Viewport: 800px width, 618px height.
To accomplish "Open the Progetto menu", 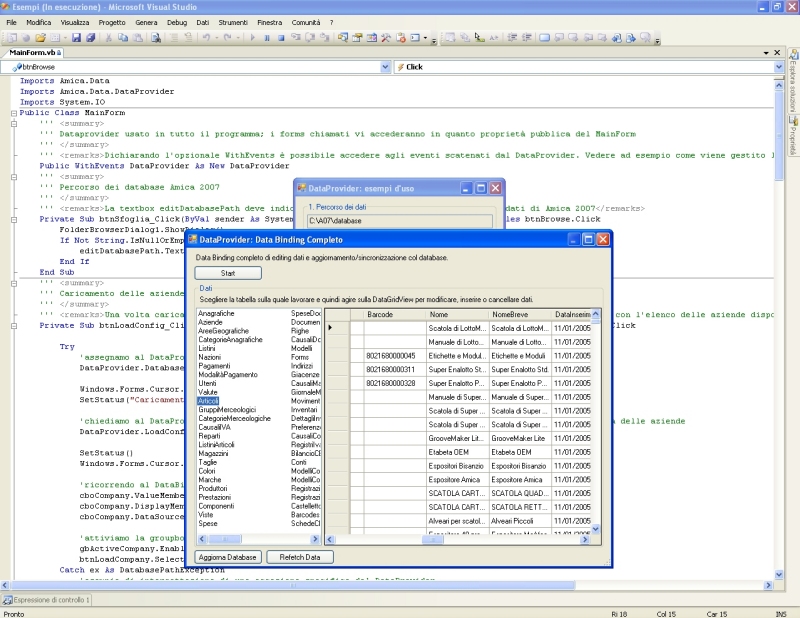I will click(x=112, y=22).
